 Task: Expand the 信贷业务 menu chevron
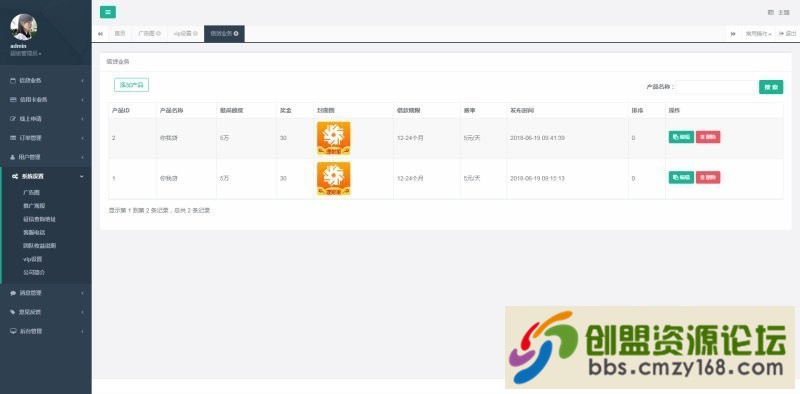click(82, 81)
